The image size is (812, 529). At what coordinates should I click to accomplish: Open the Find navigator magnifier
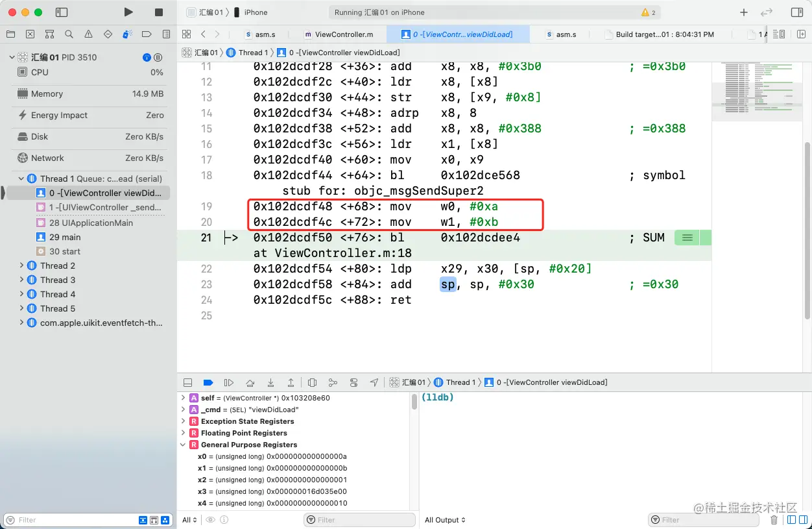[x=69, y=34]
